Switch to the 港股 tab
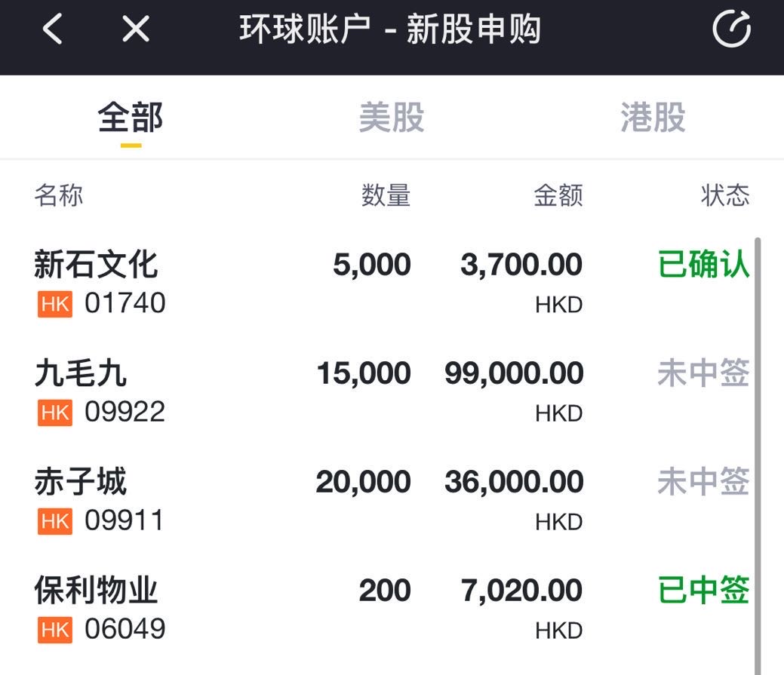Image resolution: width=784 pixels, height=675 pixels. [x=653, y=118]
